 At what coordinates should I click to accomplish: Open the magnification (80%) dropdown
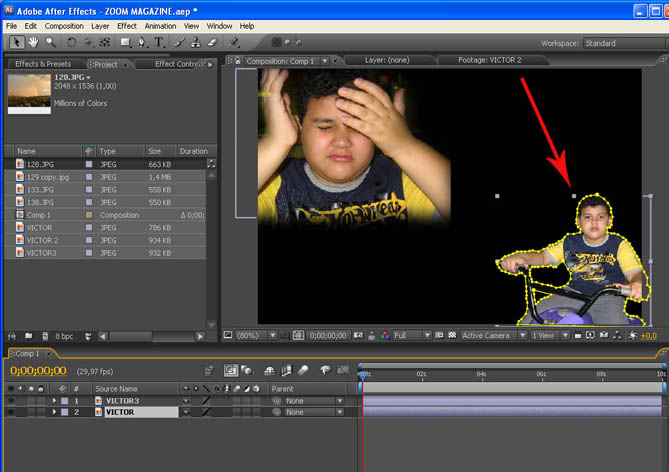(x=252, y=336)
